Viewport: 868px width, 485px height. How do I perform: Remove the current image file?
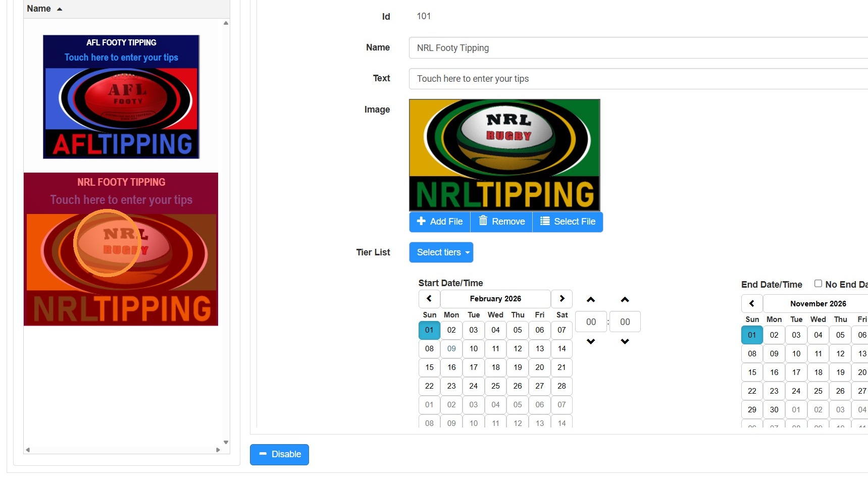[x=501, y=222]
